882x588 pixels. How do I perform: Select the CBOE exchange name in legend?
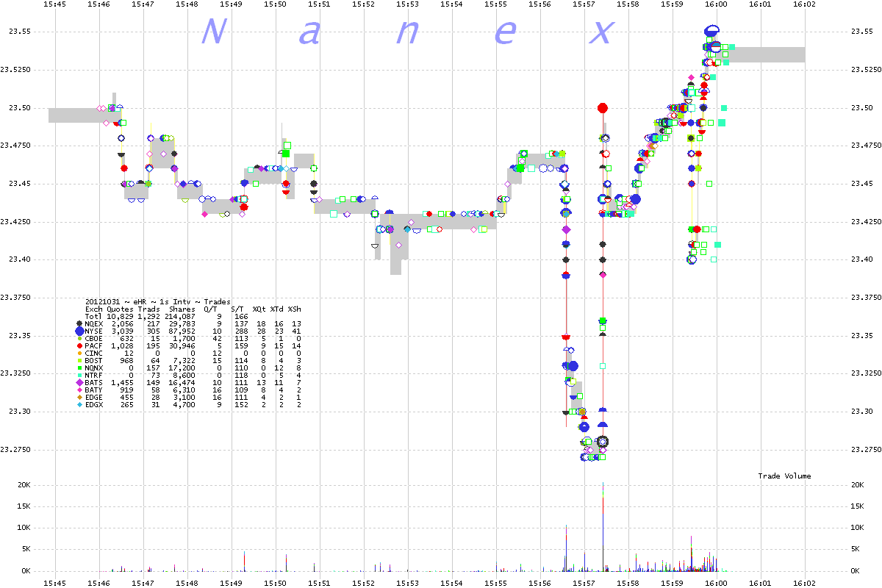pos(94,338)
